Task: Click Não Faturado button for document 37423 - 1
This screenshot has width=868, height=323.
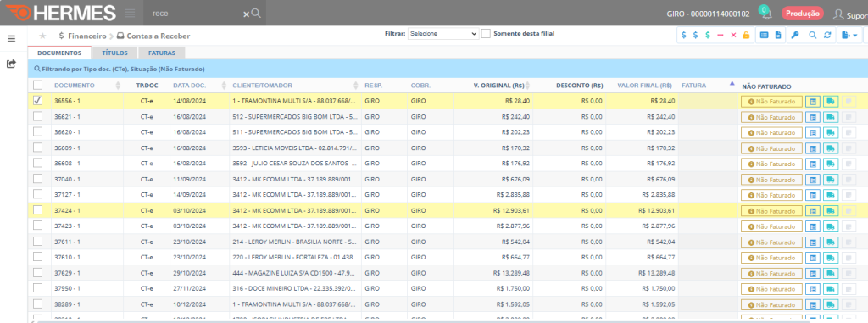Action: coord(771,226)
